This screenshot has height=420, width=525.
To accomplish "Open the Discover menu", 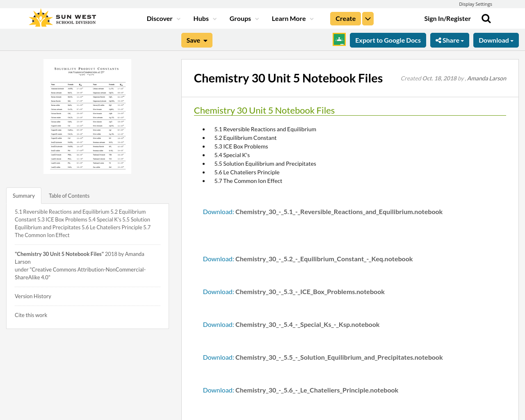I will pyautogui.click(x=163, y=18).
